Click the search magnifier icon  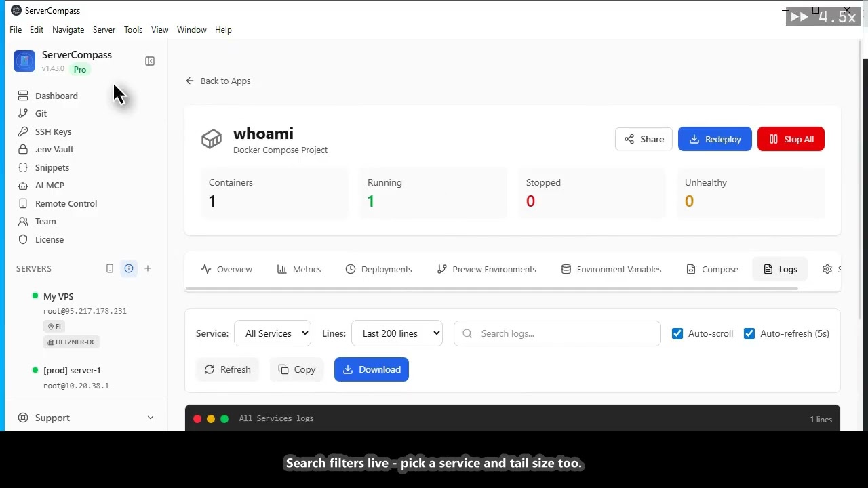pyautogui.click(x=467, y=333)
